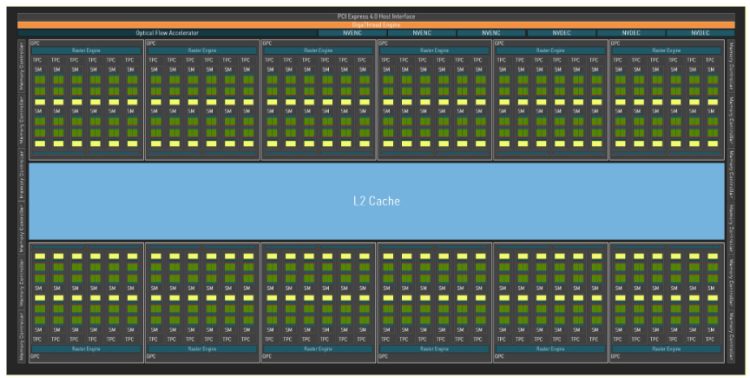Select the orange GigaThread Engine bar

(376, 25)
